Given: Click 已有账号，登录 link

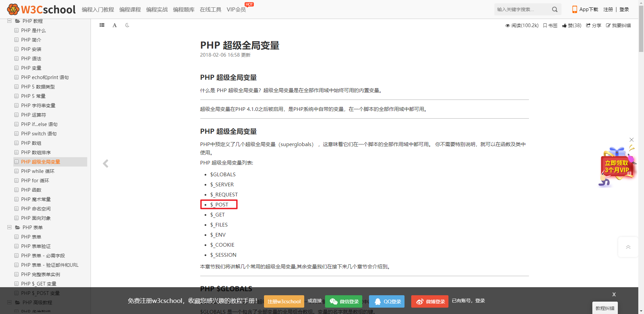Looking at the screenshot, I should (x=468, y=301).
